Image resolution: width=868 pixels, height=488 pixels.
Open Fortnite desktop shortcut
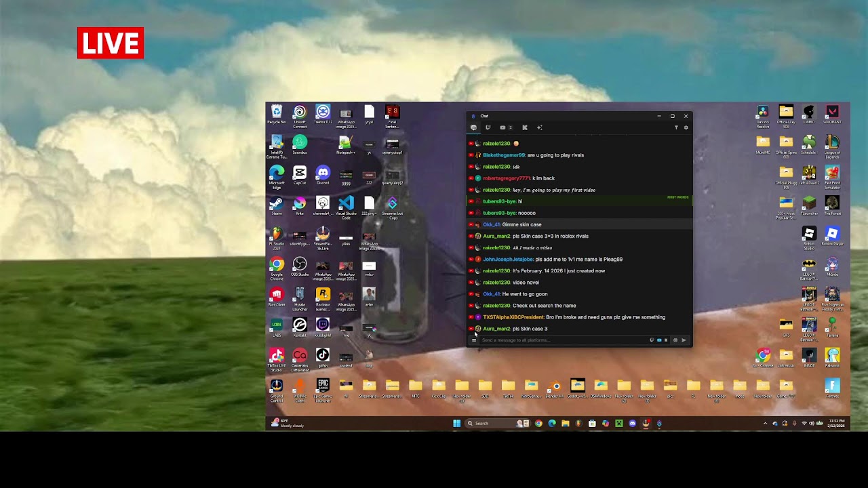tap(832, 388)
